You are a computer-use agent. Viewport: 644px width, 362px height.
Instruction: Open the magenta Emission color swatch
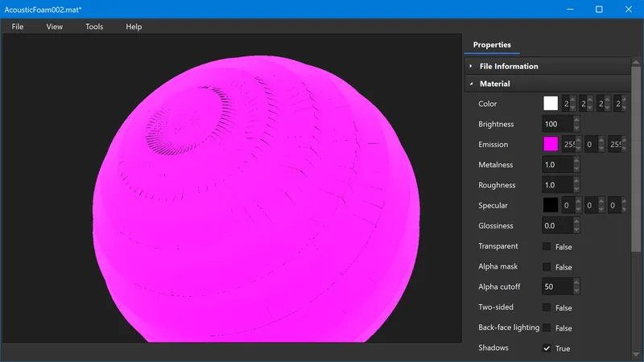551,144
